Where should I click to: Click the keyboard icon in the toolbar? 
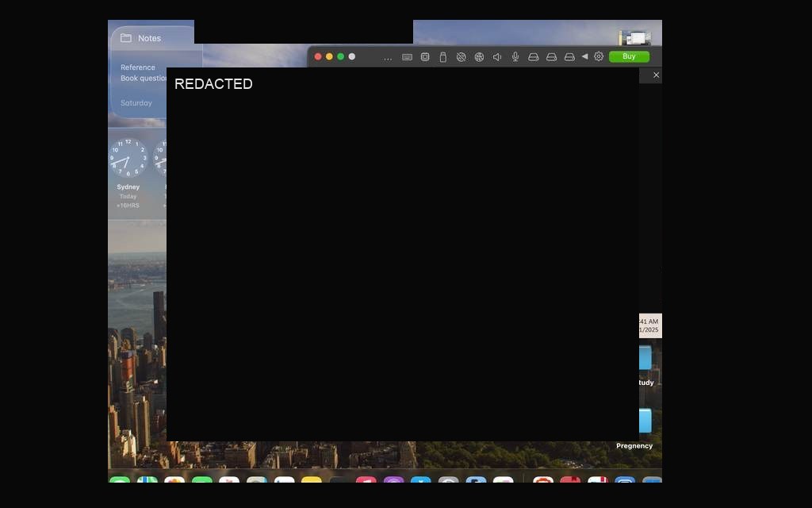[x=407, y=57]
